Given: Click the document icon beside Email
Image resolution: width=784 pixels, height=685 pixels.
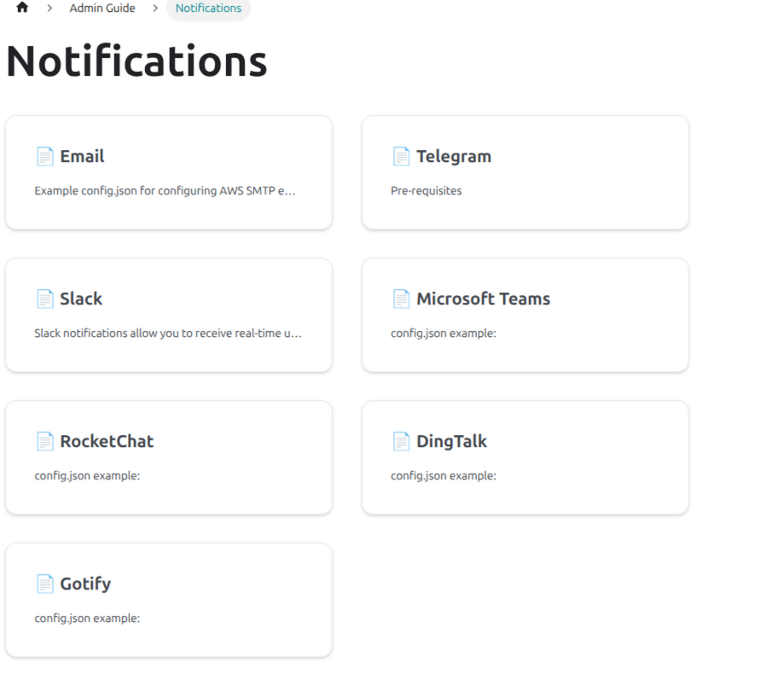Looking at the screenshot, I should coord(44,156).
